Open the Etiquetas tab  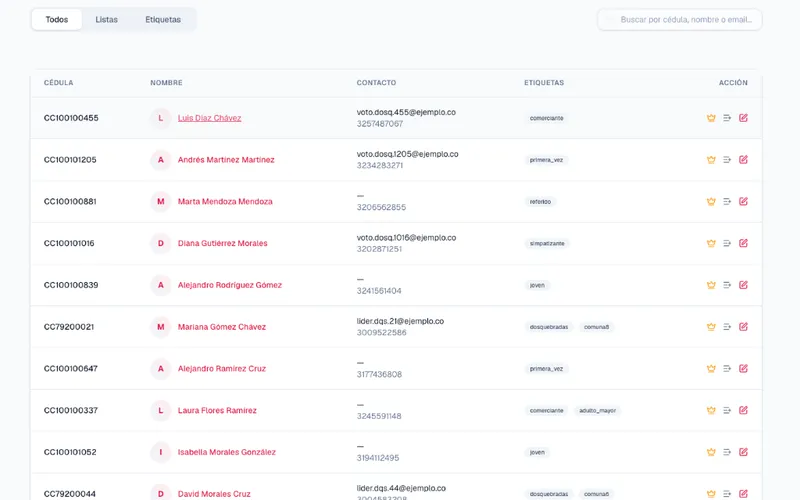tap(163, 19)
